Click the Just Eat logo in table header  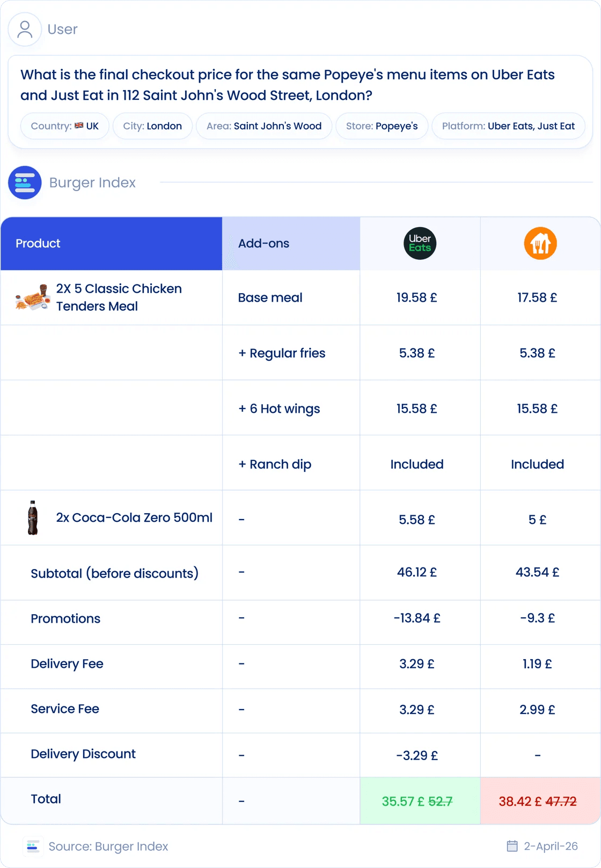[540, 243]
